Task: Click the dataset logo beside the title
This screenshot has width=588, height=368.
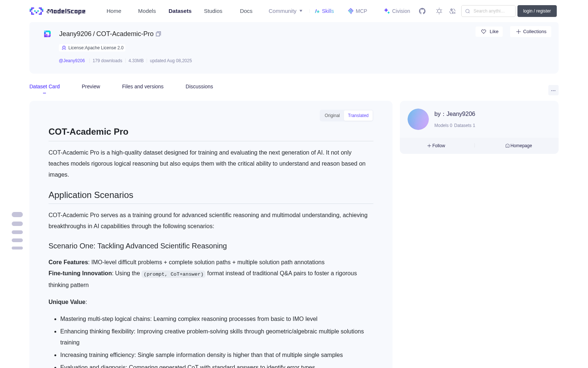Action: coord(47,34)
